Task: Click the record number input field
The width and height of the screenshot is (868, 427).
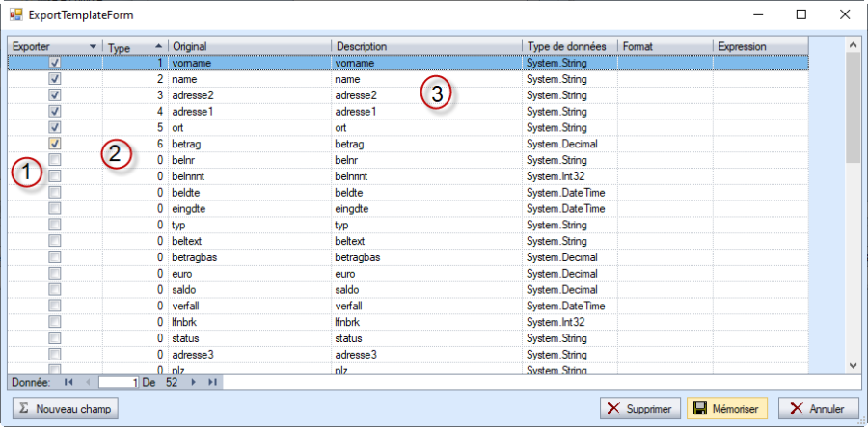Action: click(x=119, y=382)
